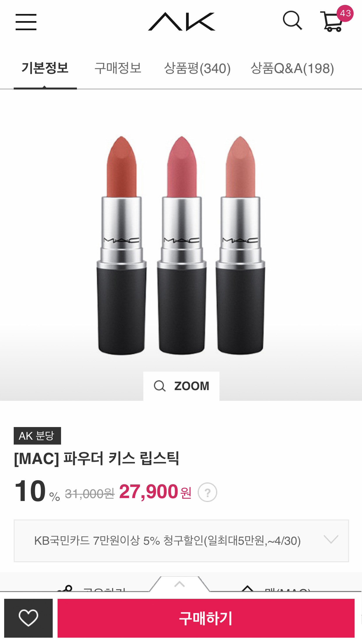Screen dimensions: 362x644
Task: Tap the AK logo
Action: (x=182, y=22)
